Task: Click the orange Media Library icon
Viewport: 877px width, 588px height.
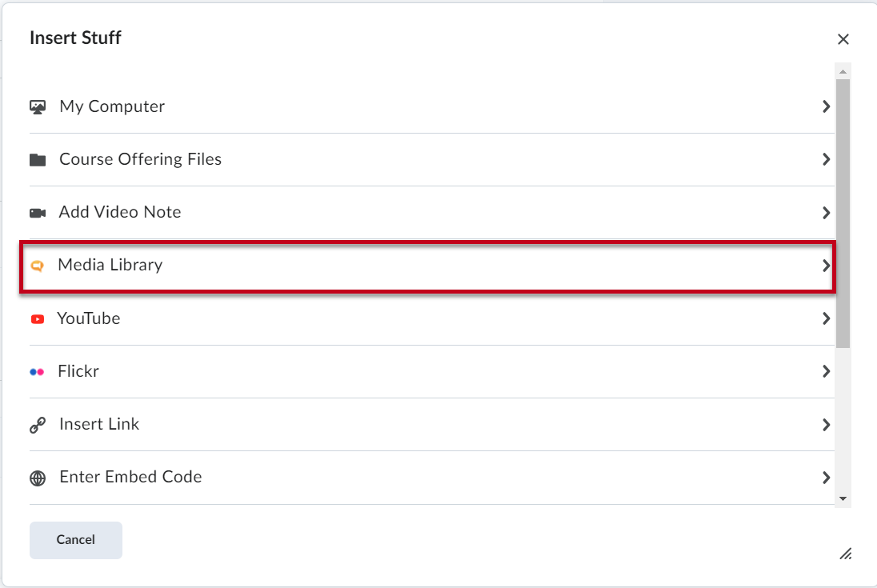Action: tap(38, 266)
